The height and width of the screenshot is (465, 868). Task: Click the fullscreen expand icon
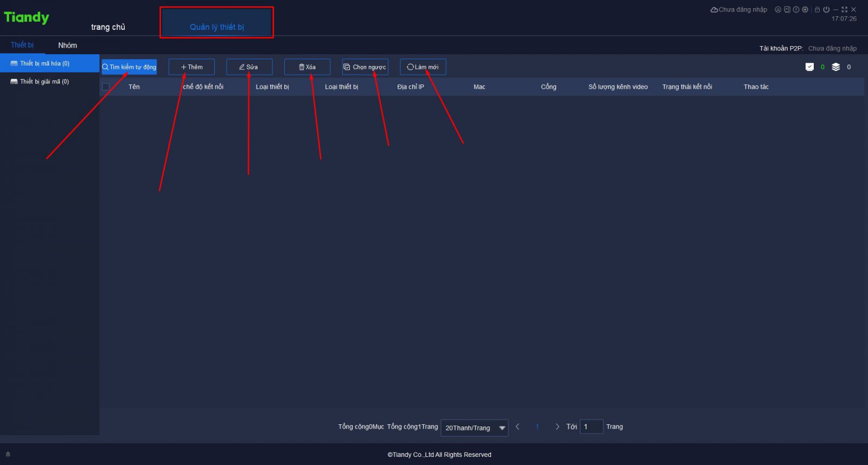(x=844, y=10)
